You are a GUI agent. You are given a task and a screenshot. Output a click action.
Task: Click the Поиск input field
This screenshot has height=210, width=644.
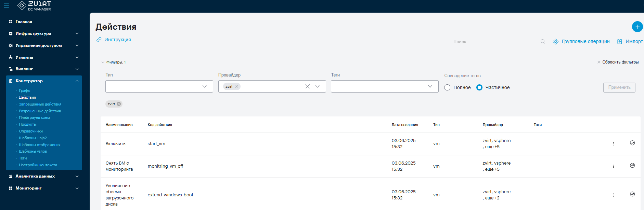(x=496, y=42)
